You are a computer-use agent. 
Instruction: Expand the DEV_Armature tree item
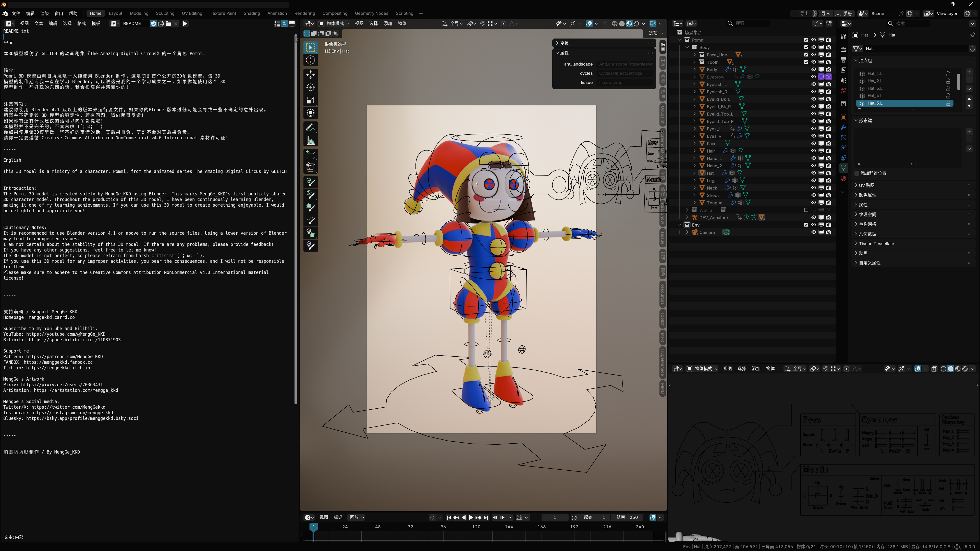(x=687, y=218)
